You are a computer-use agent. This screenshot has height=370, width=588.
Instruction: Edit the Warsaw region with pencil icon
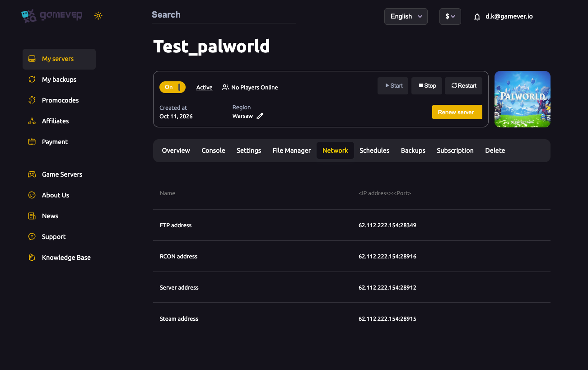coord(260,116)
